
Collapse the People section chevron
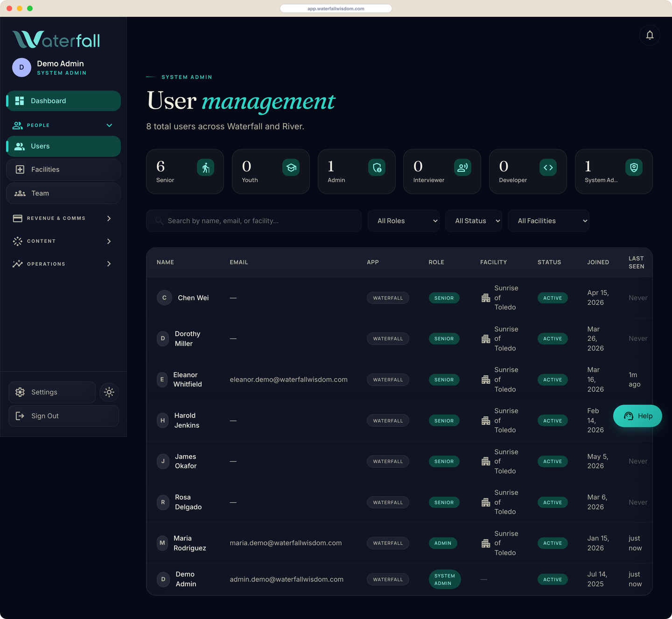click(x=109, y=125)
